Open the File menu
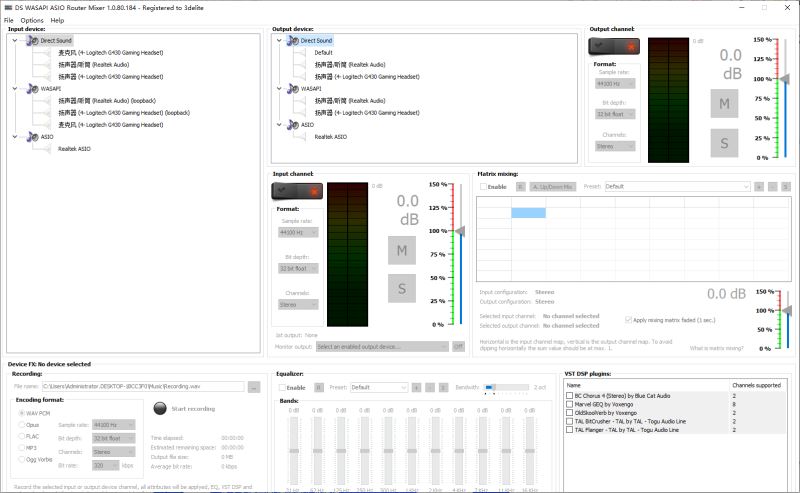The height and width of the screenshot is (493, 800). pyautogui.click(x=9, y=20)
